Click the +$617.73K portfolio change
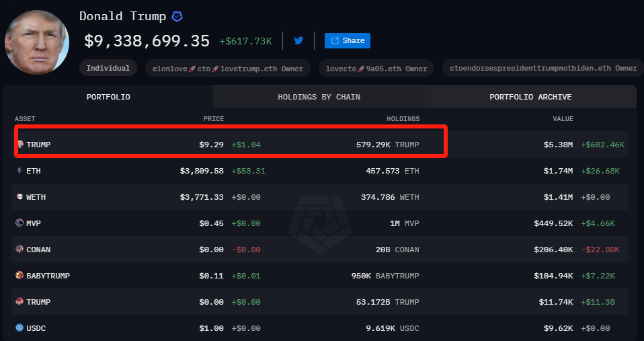 click(x=245, y=41)
